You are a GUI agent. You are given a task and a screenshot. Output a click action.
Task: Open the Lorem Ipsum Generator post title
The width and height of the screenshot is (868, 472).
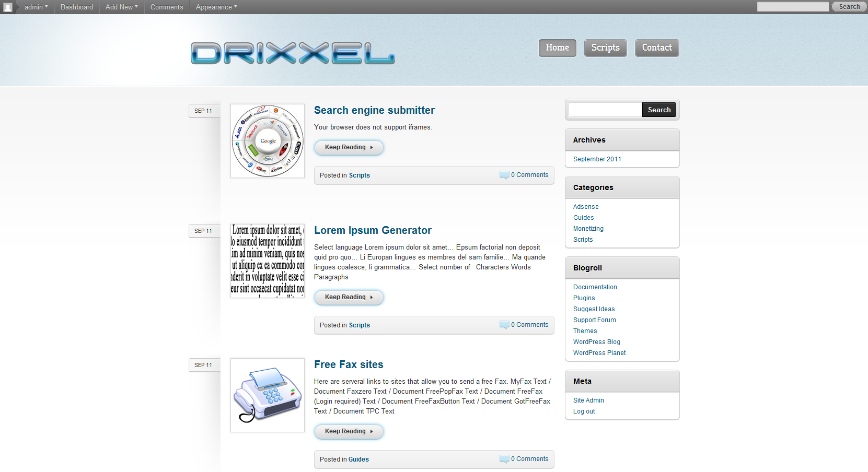click(373, 230)
